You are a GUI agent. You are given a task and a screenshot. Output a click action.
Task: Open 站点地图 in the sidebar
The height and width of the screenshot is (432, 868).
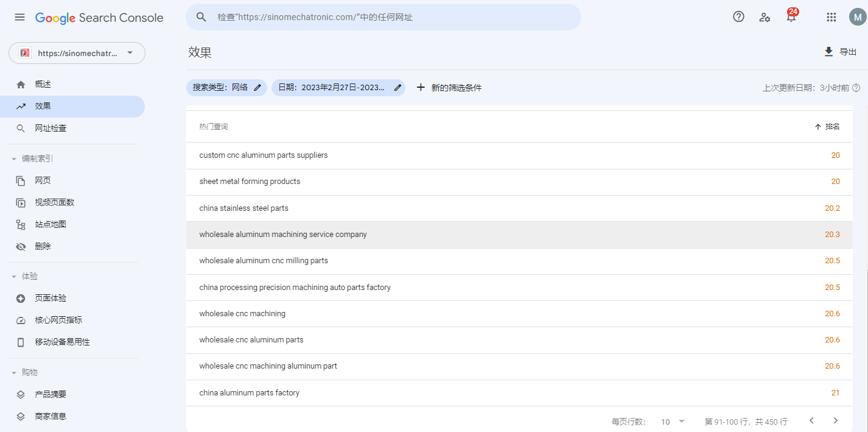[51, 224]
